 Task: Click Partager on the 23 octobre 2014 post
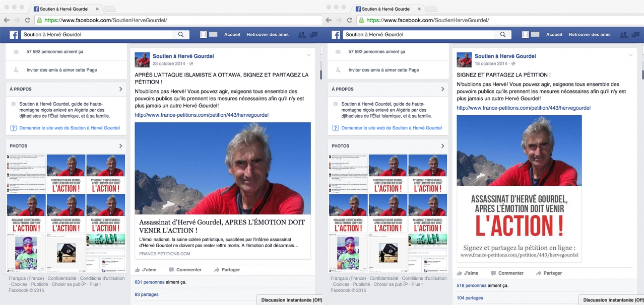pos(227,270)
